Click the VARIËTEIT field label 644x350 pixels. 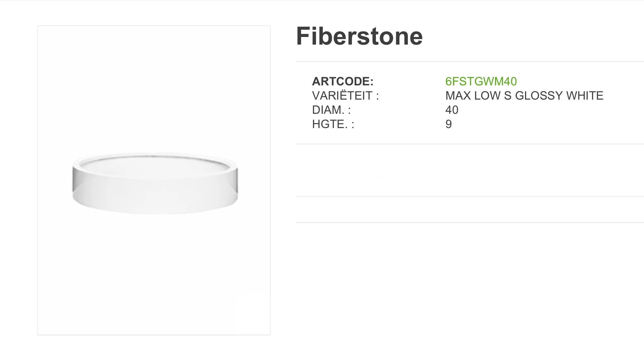pos(345,95)
